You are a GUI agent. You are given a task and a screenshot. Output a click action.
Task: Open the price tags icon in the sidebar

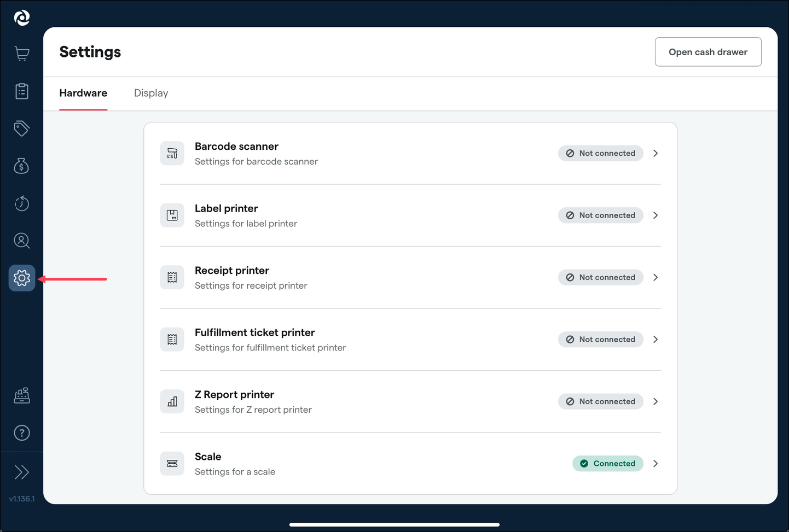[22, 128]
